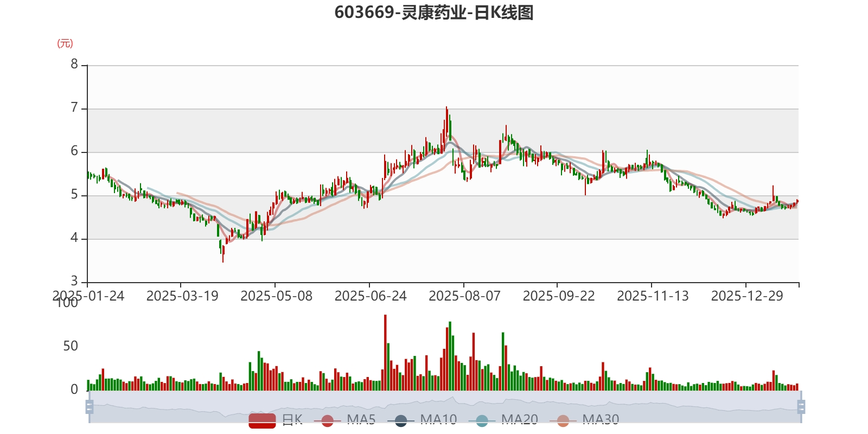The height and width of the screenshot is (434, 868).
Task: Select the 2025-03-19 date axis label
Action: point(182,296)
